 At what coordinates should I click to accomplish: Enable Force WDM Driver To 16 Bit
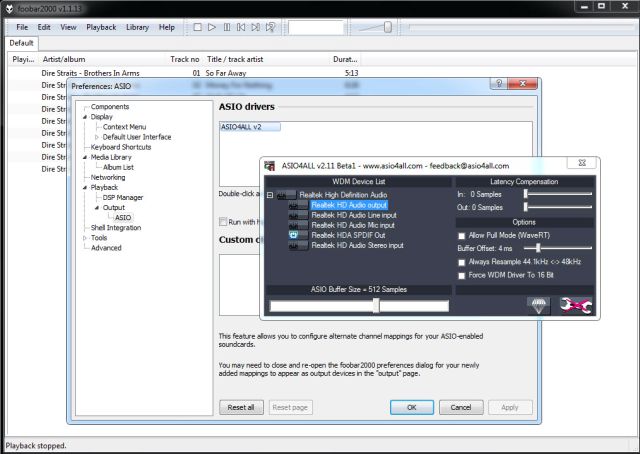click(462, 276)
